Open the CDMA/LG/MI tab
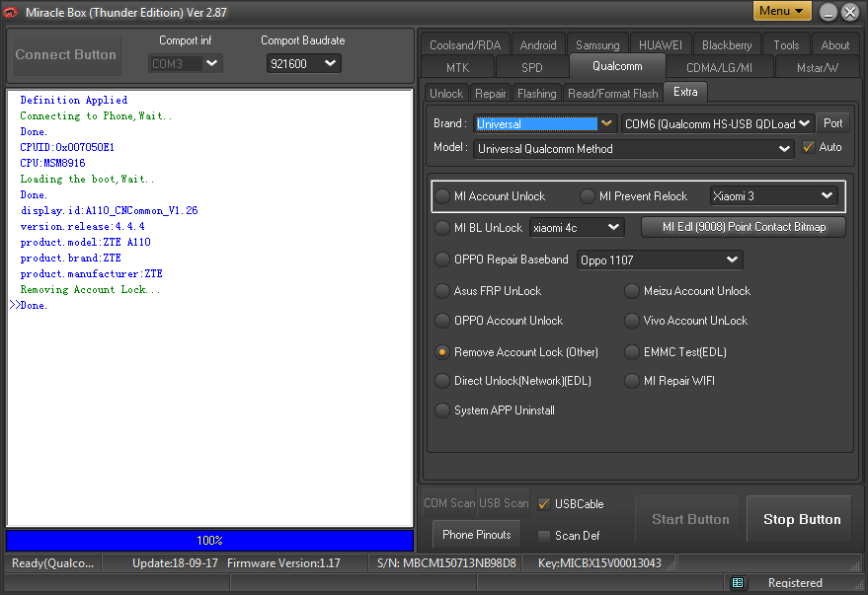The image size is (868, 595). click(719, 67)
